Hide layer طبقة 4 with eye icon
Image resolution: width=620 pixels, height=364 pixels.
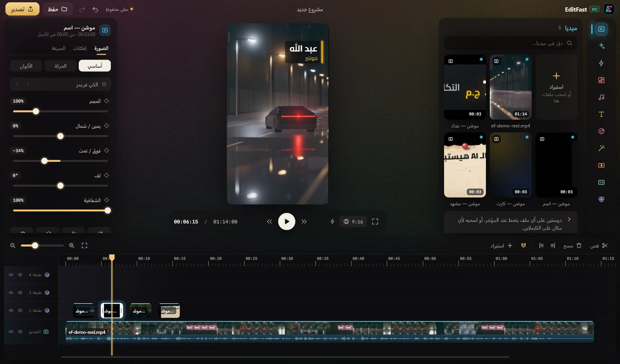(x=20, y=275)
